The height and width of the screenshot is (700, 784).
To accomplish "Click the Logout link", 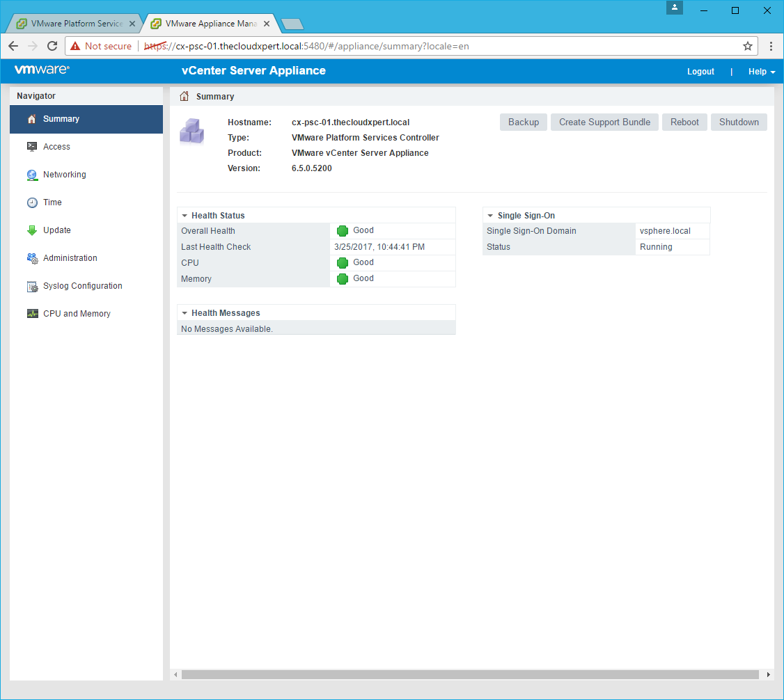I will (x=700, y=72).
